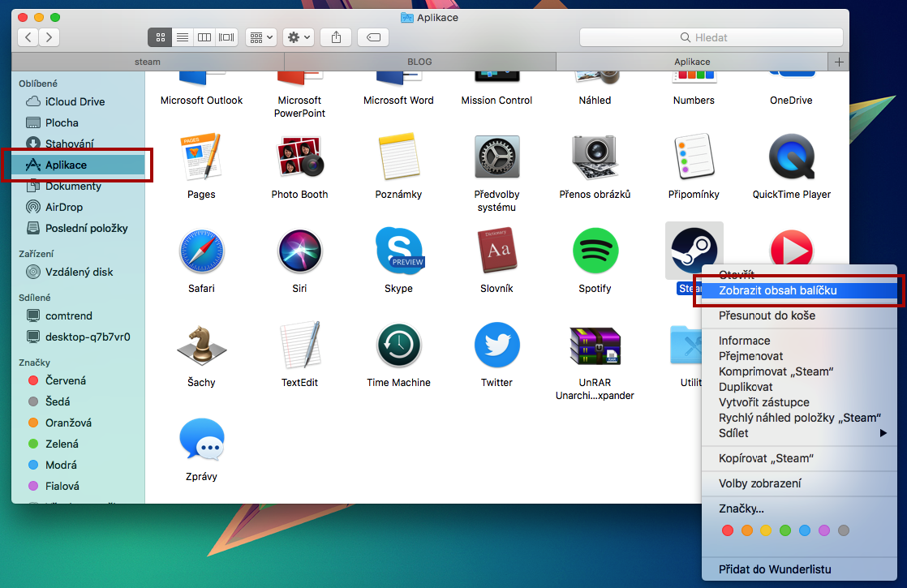Viewport: 907px width, 588px height.
Task: Select Aplikace in the sidebar
Action: [x=78, y=165]
